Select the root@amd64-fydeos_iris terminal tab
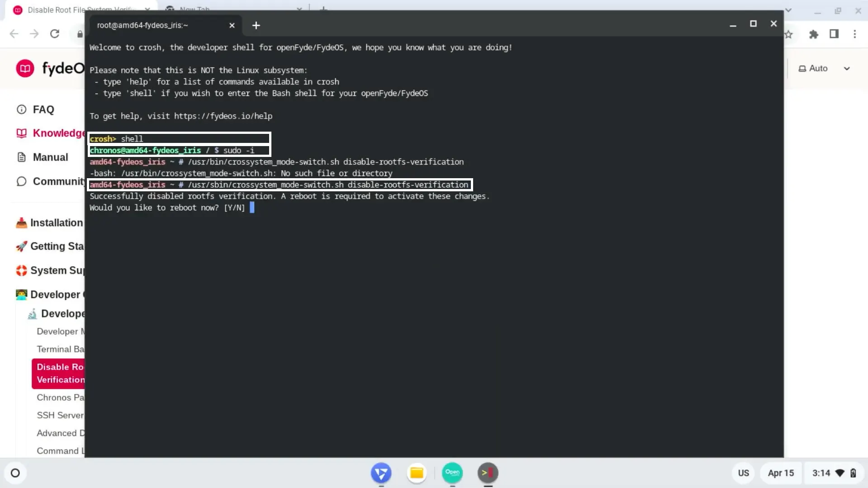 click(142, 25)
